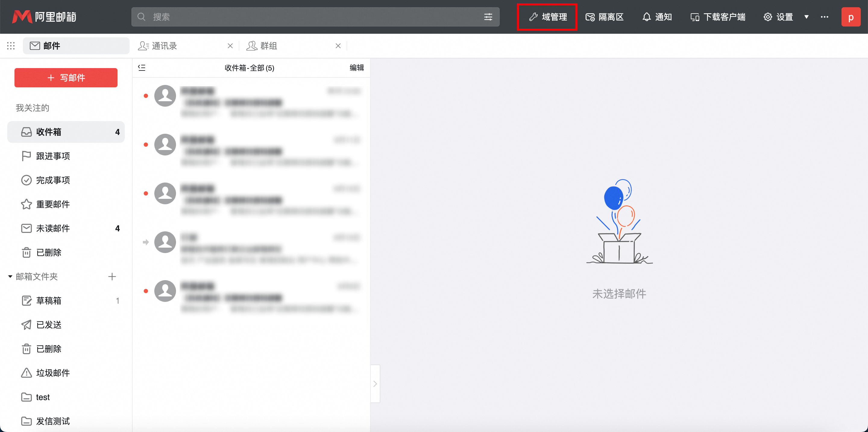Open the profile avatar labeled p
Screen dimensions: 868x432
851,17
